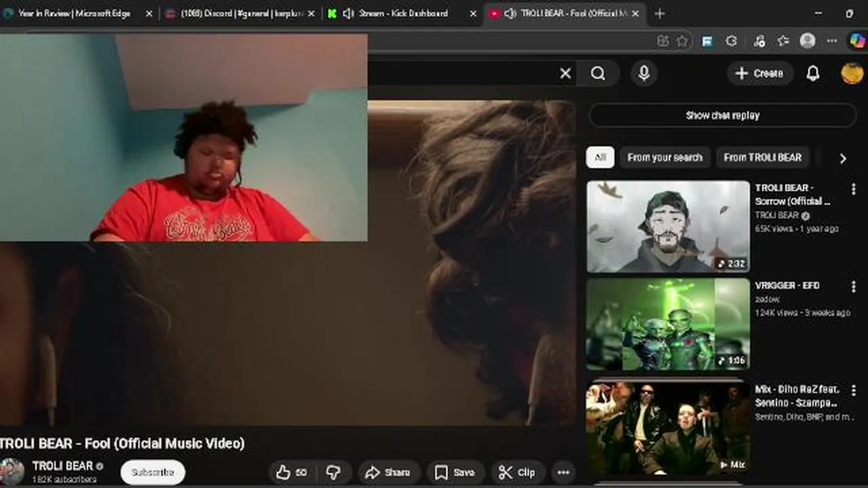Subscribe to TROLI BEAR channel
Viewport: 868px width, 488px height.
(153, 472)
